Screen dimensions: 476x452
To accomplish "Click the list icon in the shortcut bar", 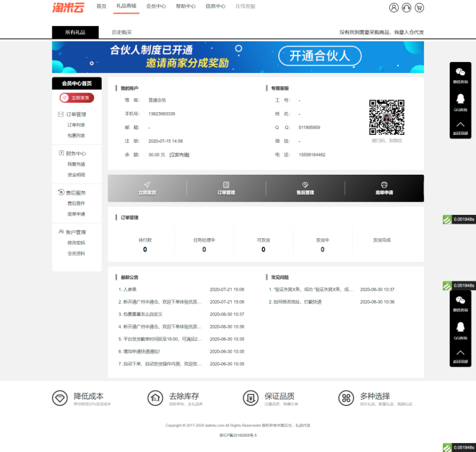I will [x=226, y=184].
